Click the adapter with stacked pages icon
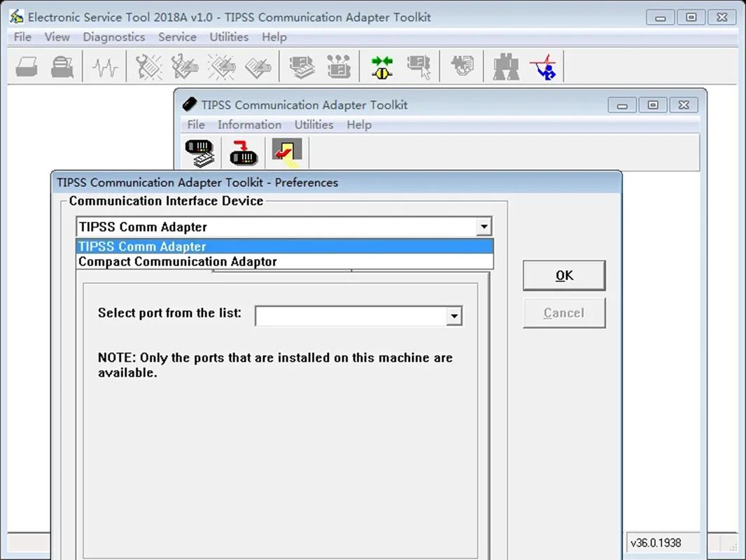 200,153
